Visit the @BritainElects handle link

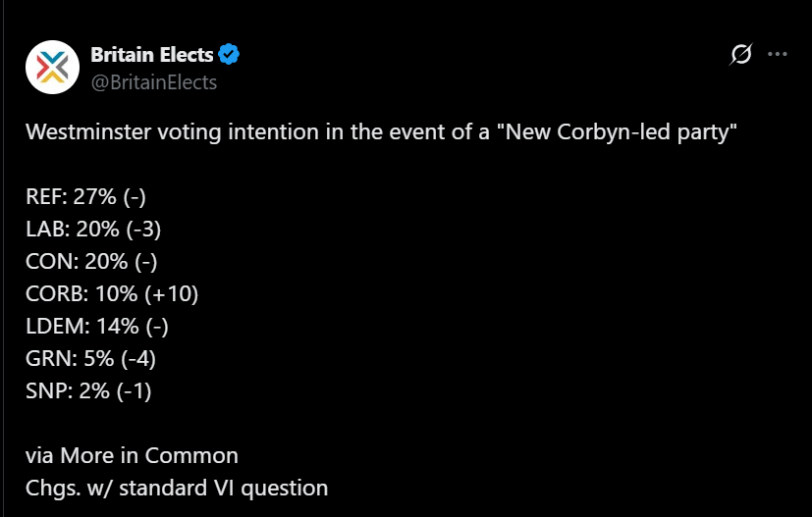154,82
